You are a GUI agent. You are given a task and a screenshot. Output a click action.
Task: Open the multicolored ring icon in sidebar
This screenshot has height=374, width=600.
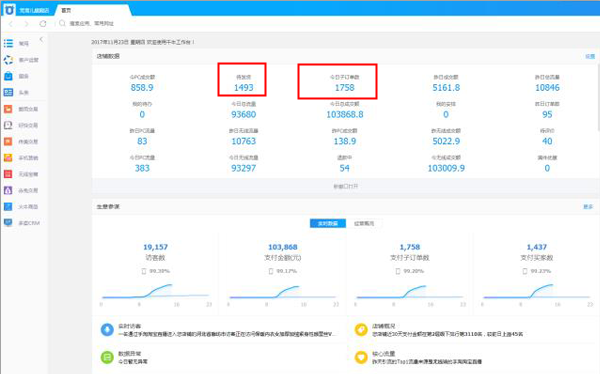click(x=8, y=60)
